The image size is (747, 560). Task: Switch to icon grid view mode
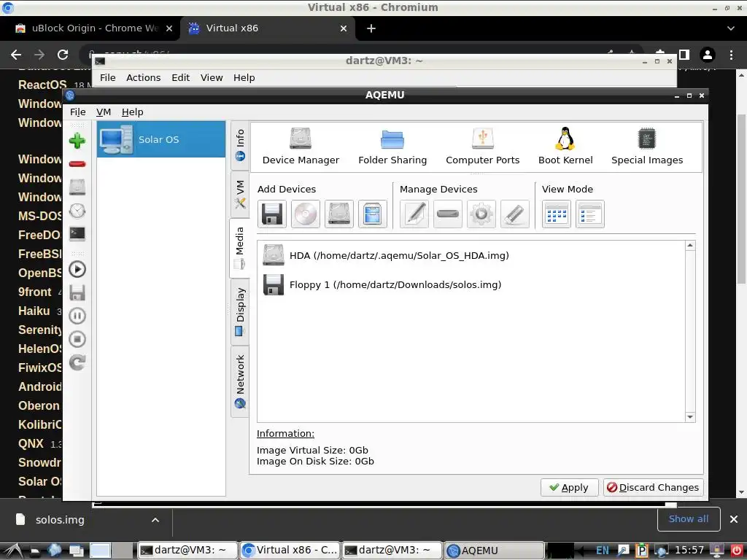point(557,214)
